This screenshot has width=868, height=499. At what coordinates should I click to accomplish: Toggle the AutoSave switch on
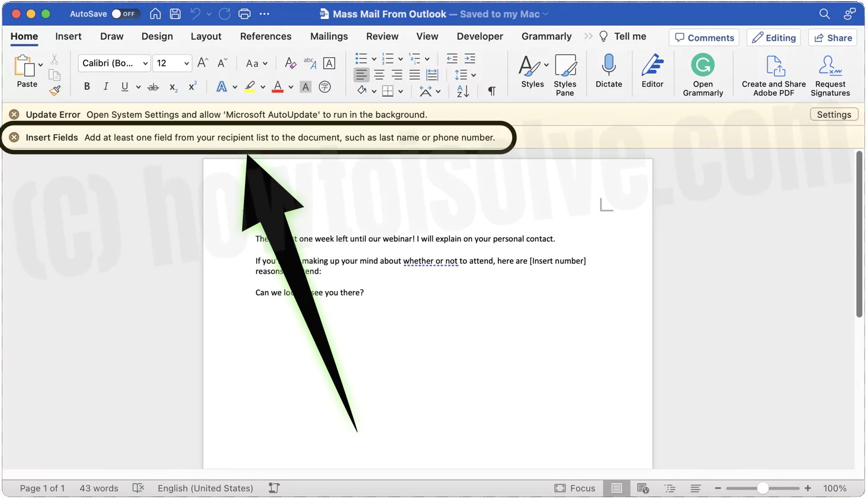(x=125, y=13)
